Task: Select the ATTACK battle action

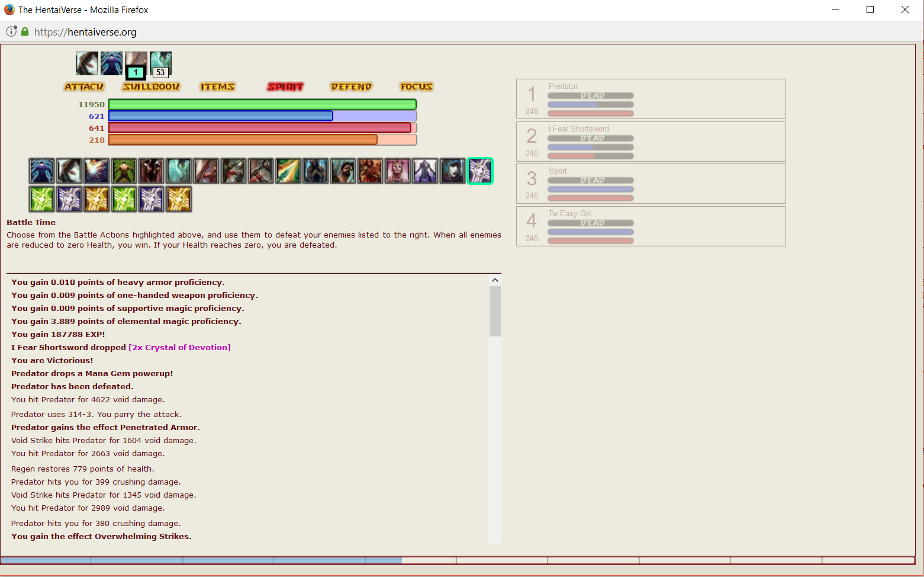Action: [x=83, y=87]
